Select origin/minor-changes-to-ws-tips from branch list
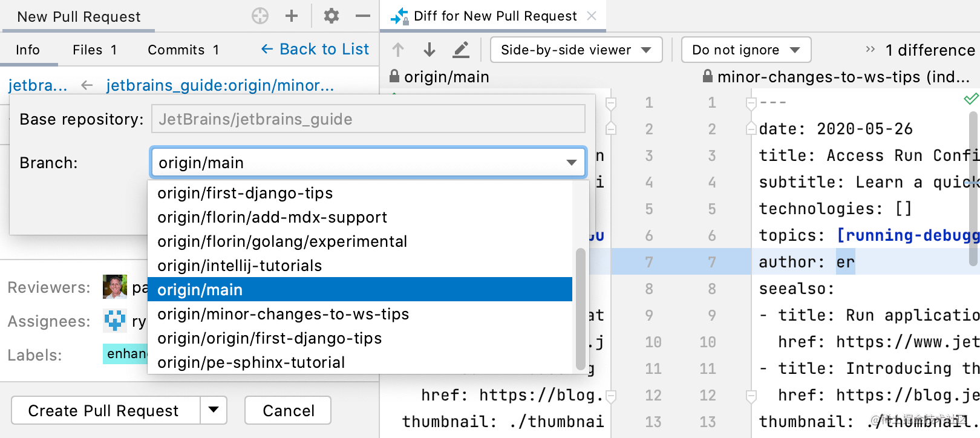Viewport: 980px width, 438px height. pos(283,314)
